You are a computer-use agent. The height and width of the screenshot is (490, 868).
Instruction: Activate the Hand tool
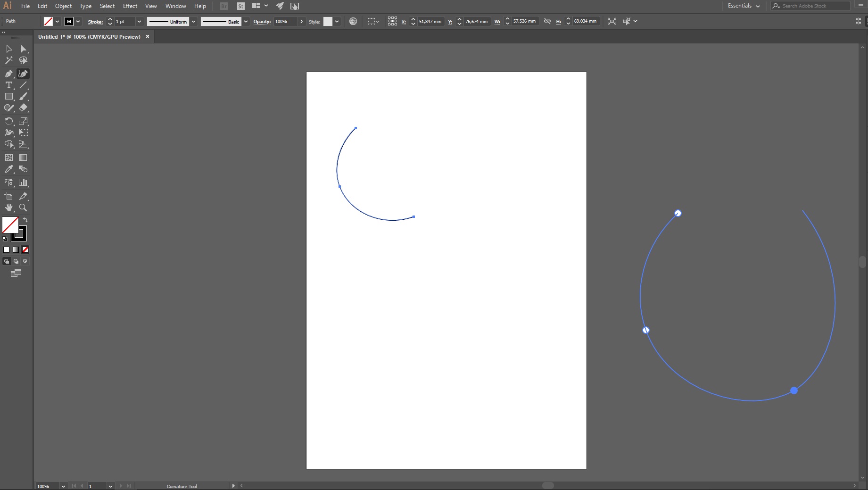pos(8,208)
